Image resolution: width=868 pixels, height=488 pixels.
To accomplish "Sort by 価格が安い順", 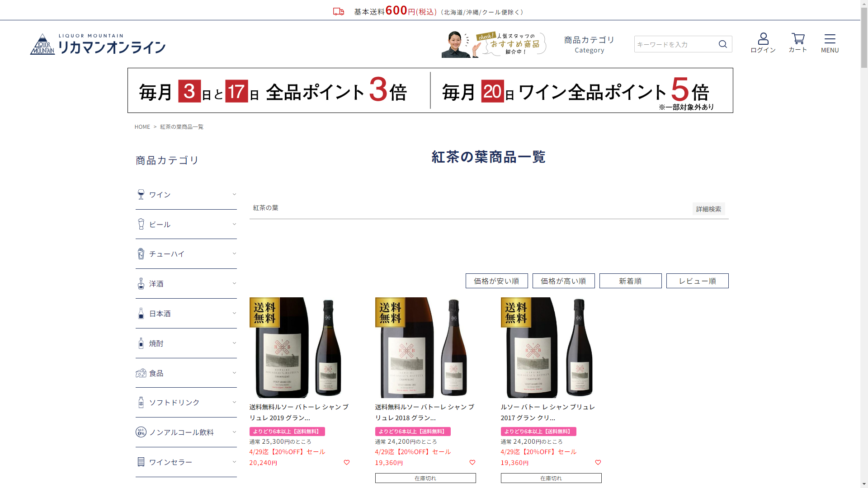I will point(496,281).
